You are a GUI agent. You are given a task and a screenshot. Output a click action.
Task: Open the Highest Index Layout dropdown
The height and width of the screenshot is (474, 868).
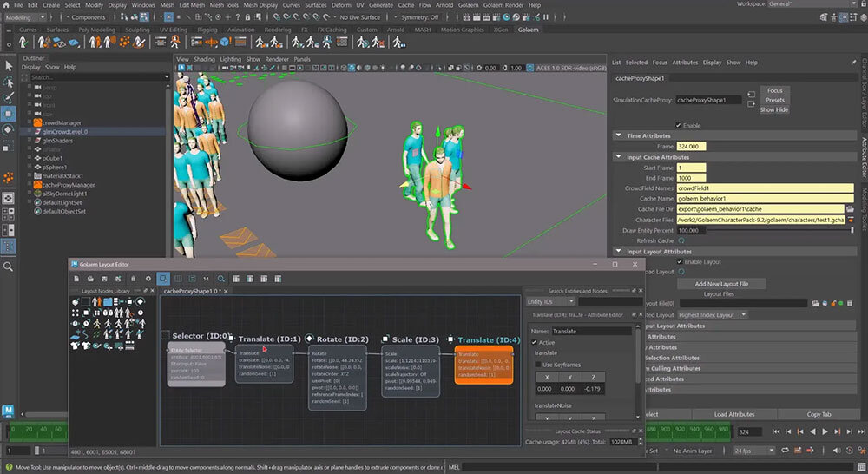(713, 315)
